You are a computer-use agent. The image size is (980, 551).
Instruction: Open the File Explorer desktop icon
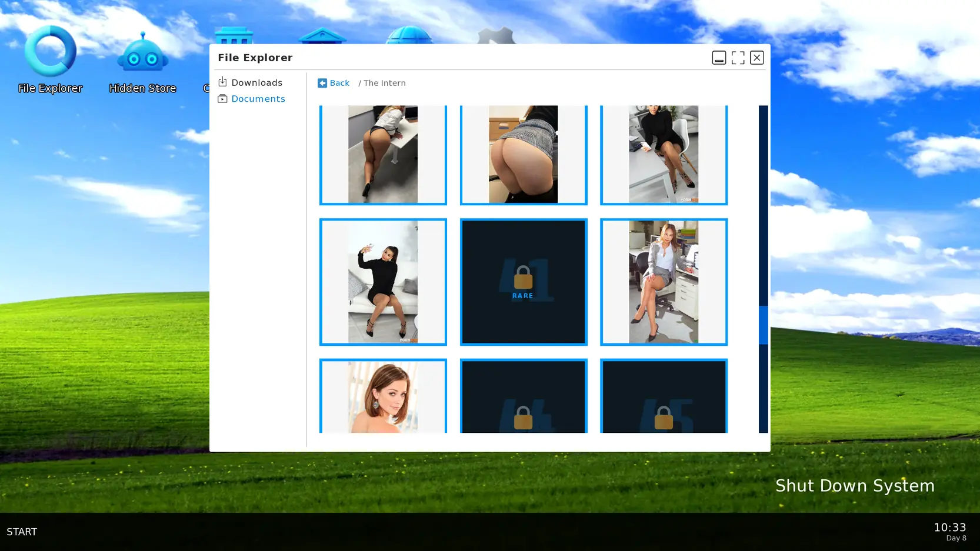coord(50,59)
